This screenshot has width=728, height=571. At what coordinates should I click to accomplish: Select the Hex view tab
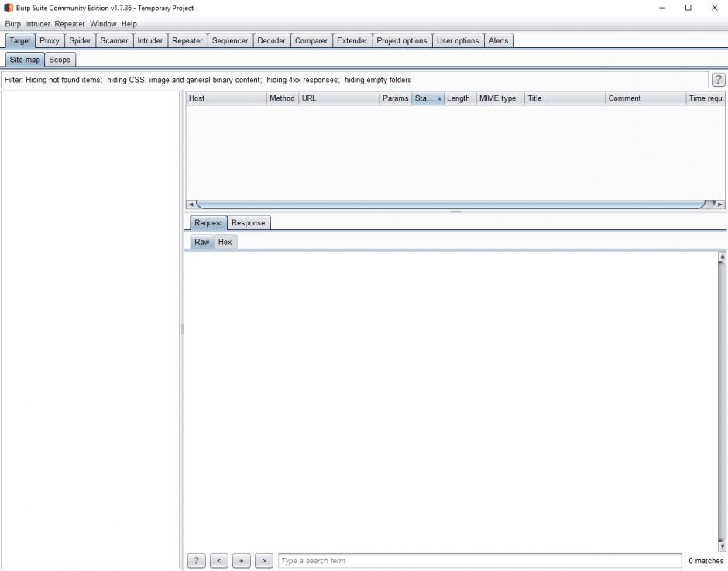point(225,242)
